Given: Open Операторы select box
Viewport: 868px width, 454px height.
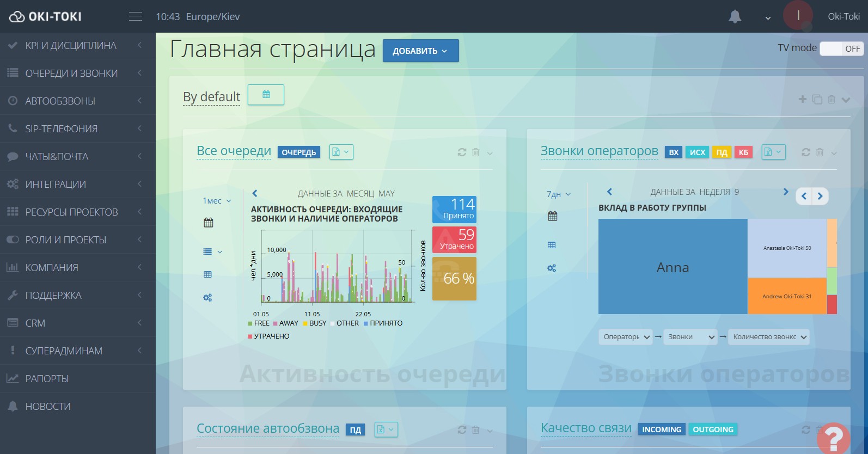Looking at the screenshot, I should 625,337.
